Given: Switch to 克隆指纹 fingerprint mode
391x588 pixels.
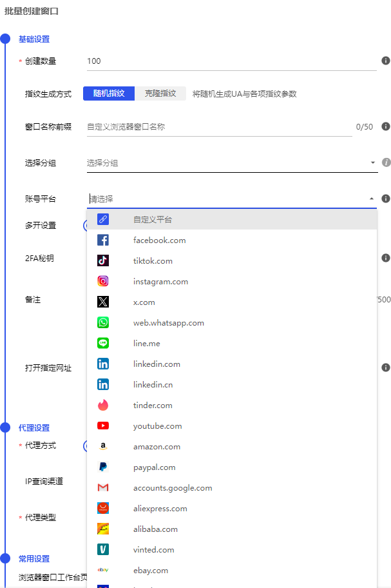Looking at the screenshot, I should pos(160,93).
